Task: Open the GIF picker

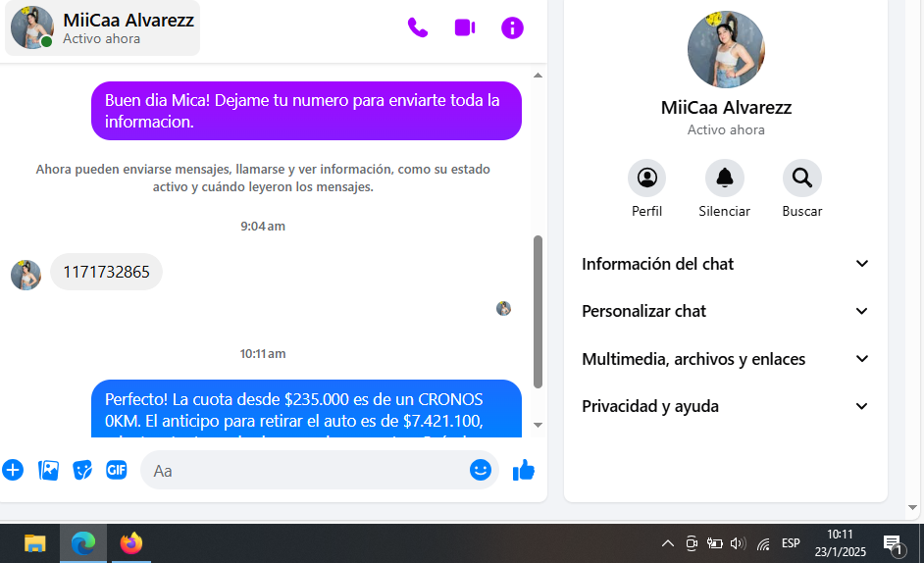Action: (x=116, y=470)
